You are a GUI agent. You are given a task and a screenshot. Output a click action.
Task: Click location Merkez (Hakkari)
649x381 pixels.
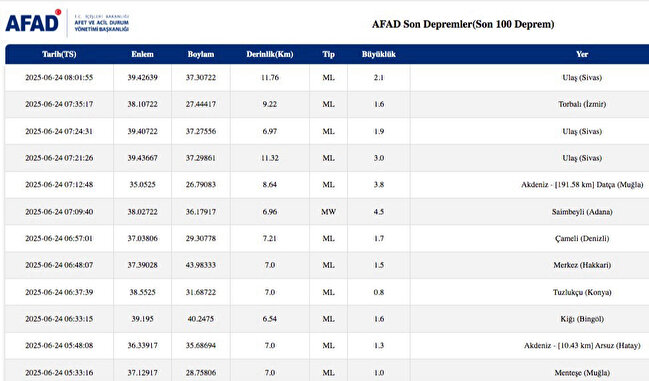coord(582,265)
